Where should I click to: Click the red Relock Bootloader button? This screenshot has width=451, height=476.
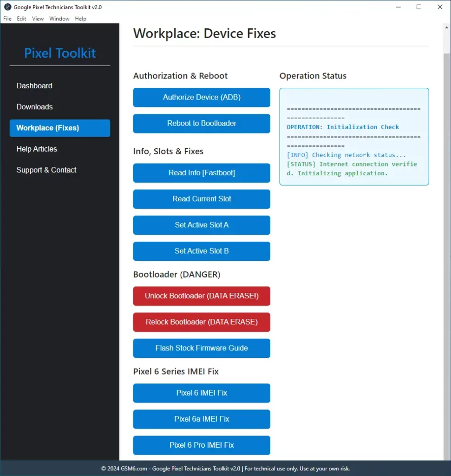[x=202, y=322]
